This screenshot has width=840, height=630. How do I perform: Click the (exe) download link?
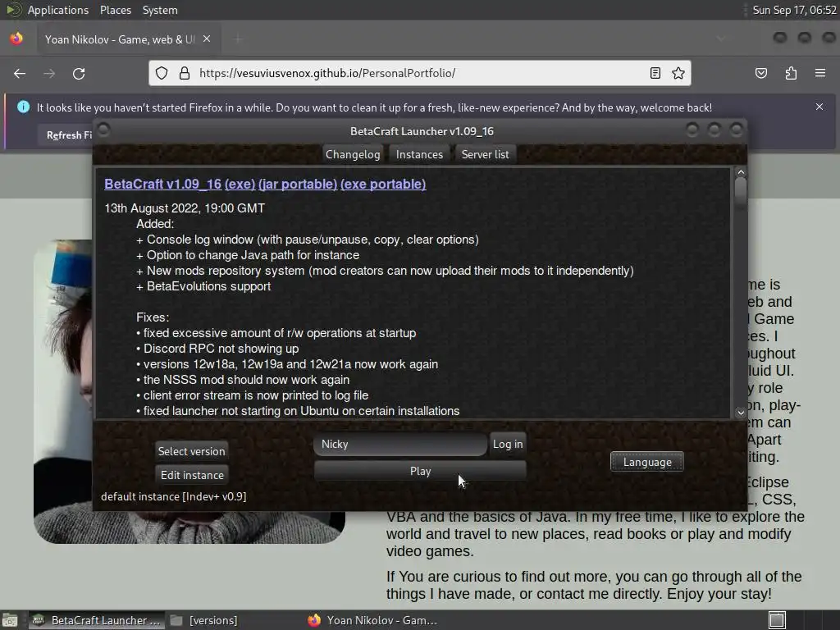[240, 185]
